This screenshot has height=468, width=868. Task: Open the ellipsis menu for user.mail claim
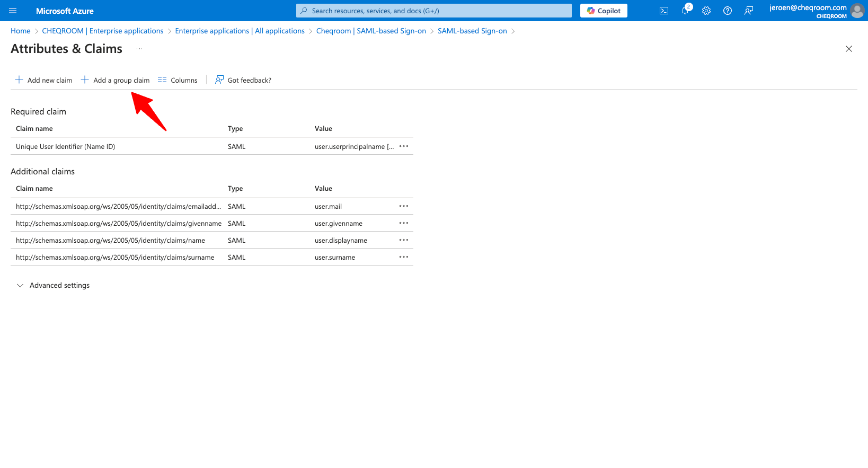click(404, 206)
